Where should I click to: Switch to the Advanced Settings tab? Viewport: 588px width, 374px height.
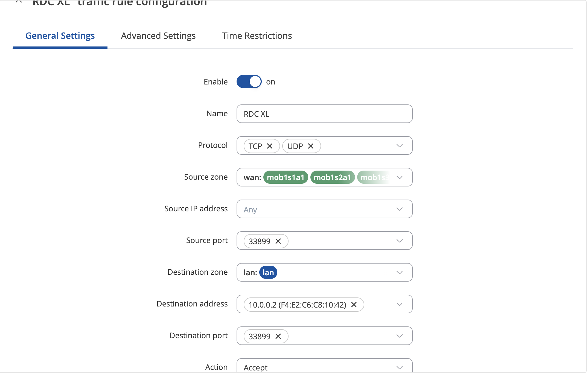[158, 36]
